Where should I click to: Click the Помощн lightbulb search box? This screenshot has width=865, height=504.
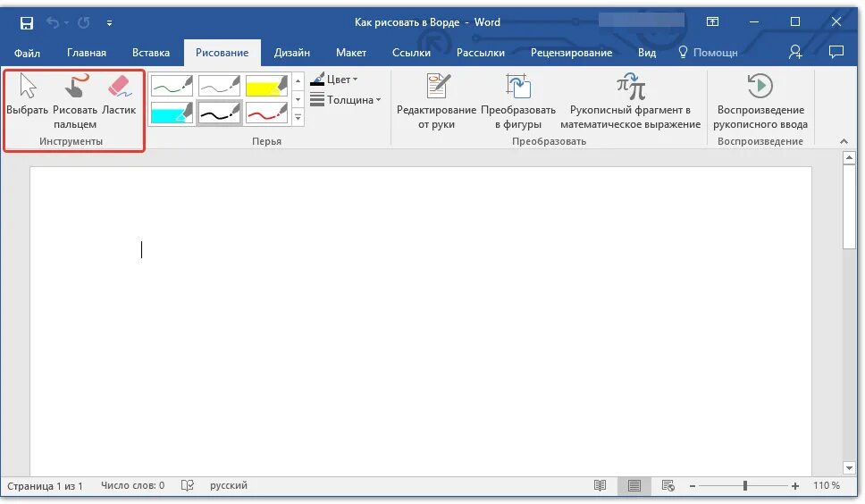click(x=708, y=53)
